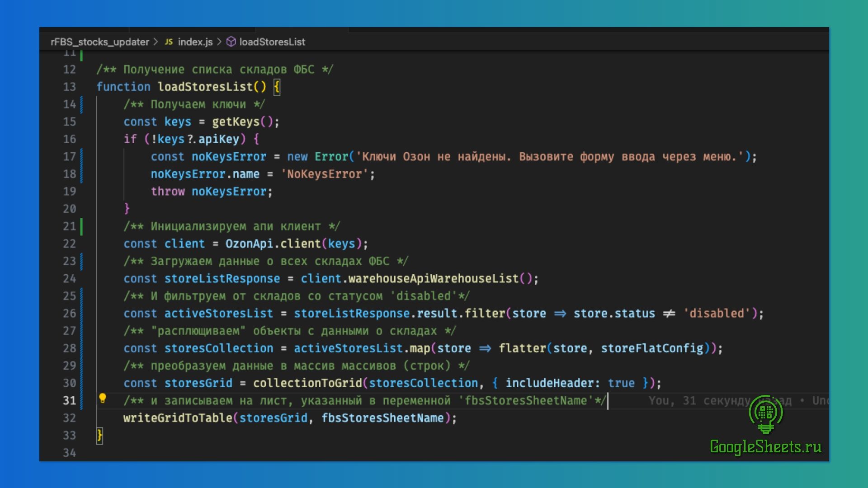Click the closing brace on line 33
This screenshot has width=868, height=488.
point(99,436)
